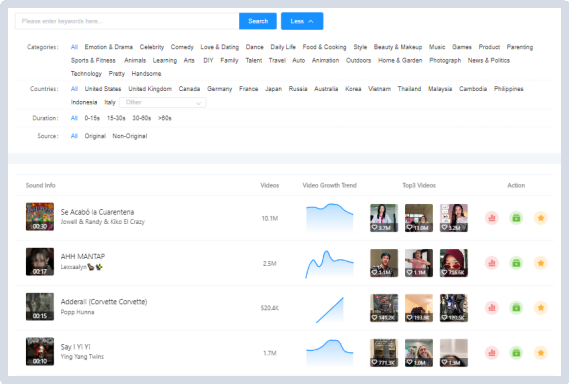Open the Se Acabó la Cuarentena sound title
The image size is (570, 384).
(97, 212)
